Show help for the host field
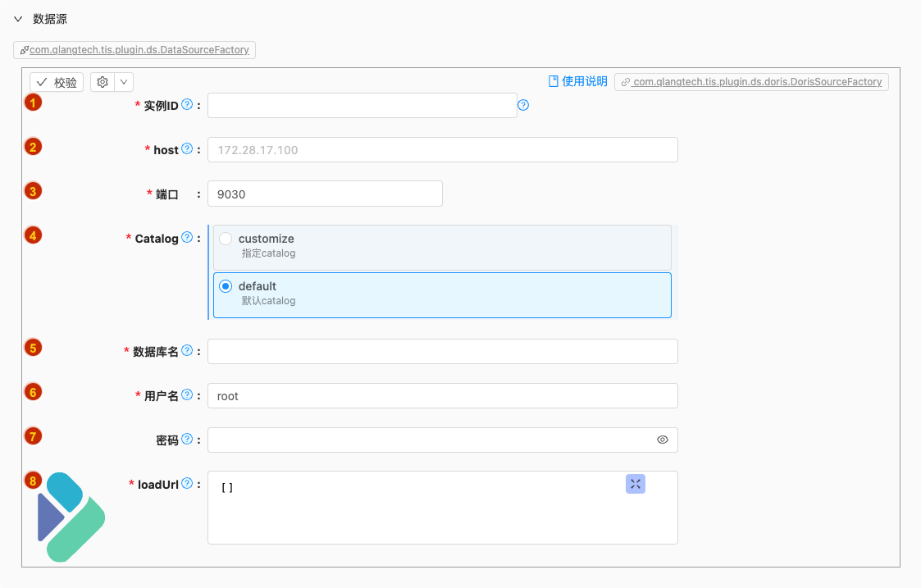The height and width of the screenshot is (588, 921). coord(187,148)
